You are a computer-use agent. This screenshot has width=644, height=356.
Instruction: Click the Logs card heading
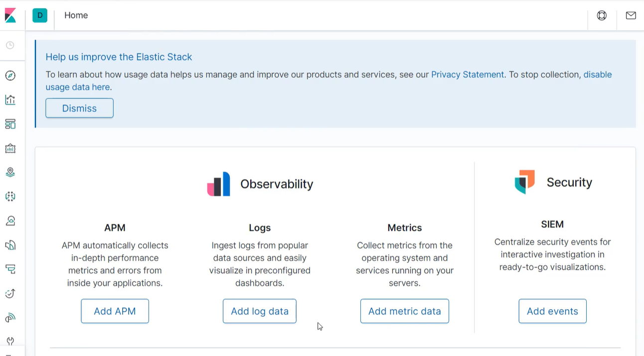[x=260, y=228]
